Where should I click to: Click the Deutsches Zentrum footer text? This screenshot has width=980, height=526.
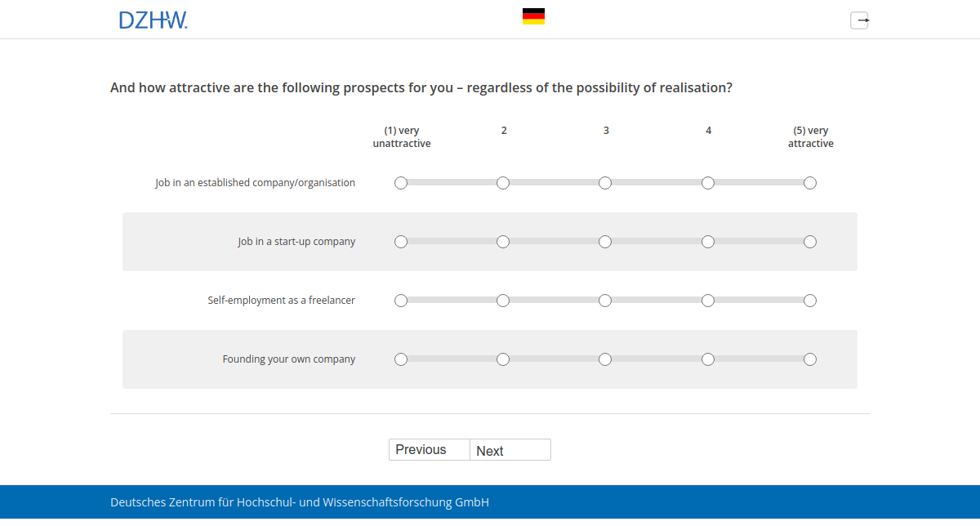300,502
